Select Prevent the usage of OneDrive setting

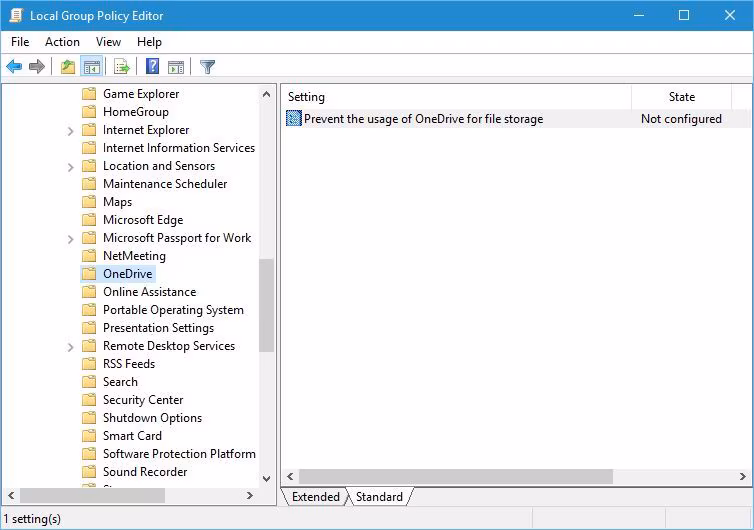tap(423, 118)
